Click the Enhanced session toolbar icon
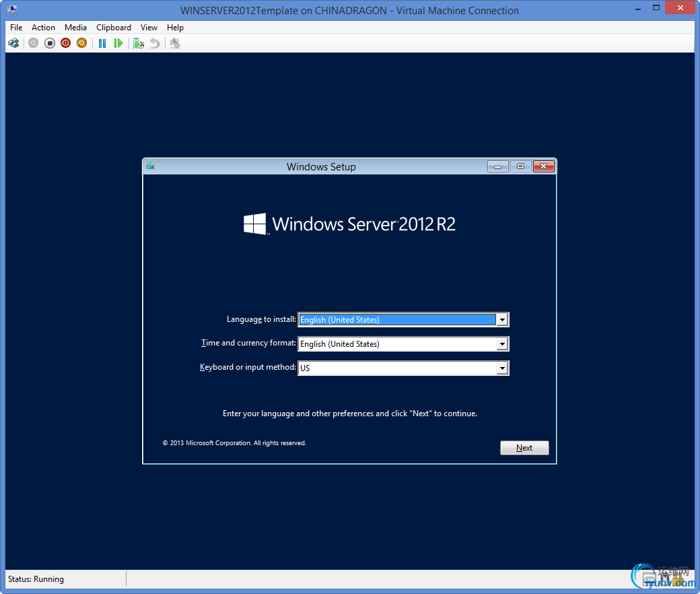Screen dimensions: 700x594 (x=175, y=43)
